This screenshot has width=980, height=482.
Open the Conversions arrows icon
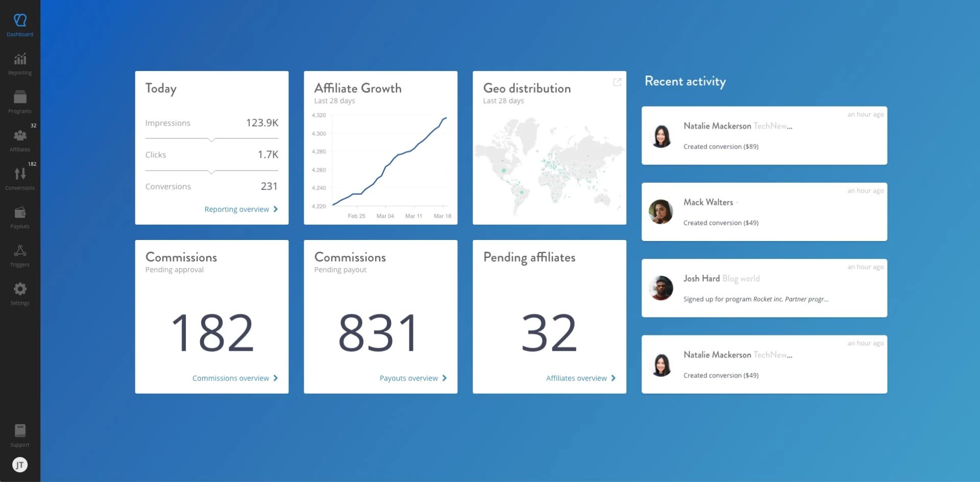(20, 175)
